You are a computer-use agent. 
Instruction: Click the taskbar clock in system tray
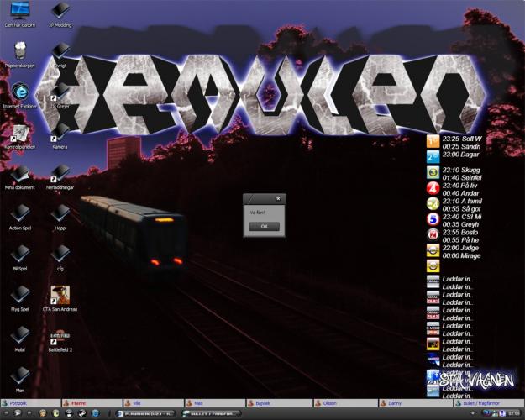click(513, 414)
